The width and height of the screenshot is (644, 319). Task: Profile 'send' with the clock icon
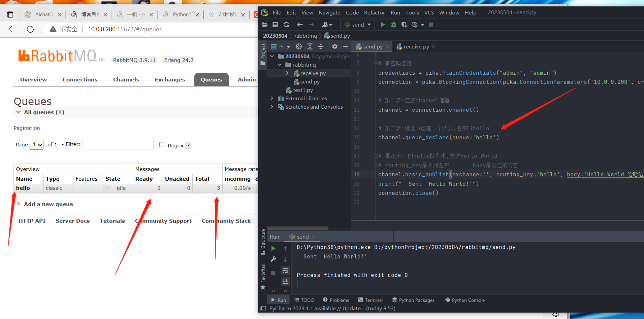(x=415, y=25)
